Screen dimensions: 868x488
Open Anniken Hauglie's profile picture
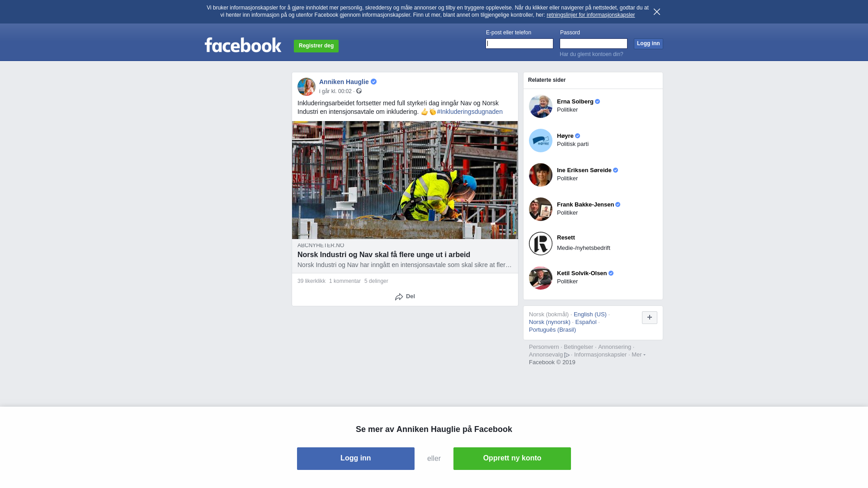pyautogui.click(x=307, y=87)
